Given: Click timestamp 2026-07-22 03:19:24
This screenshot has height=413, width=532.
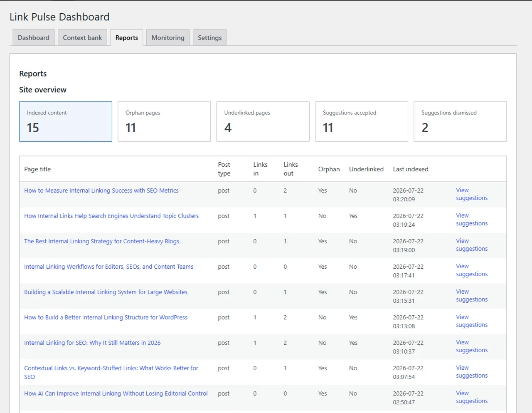Looking at the screenshot, I should coord(408,220).
